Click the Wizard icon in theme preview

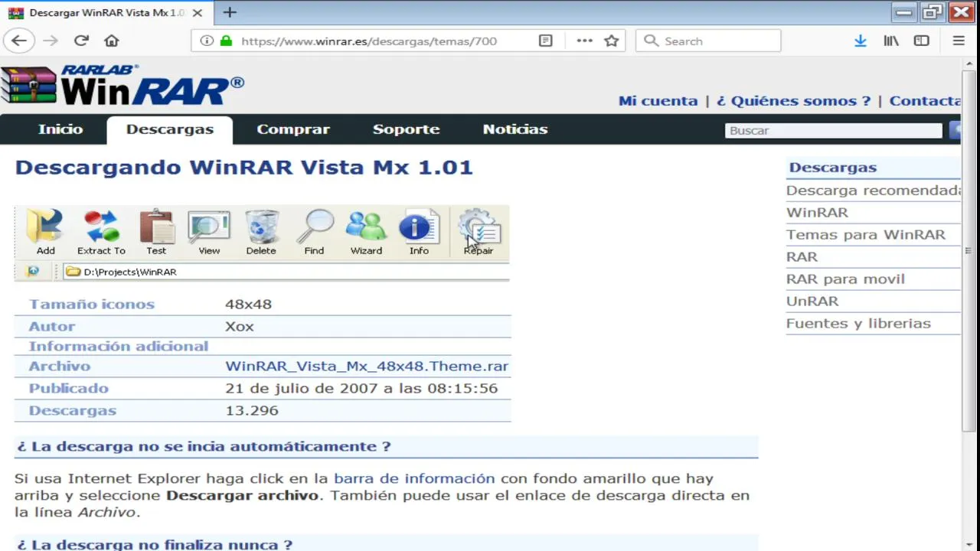tap(366, 233)
